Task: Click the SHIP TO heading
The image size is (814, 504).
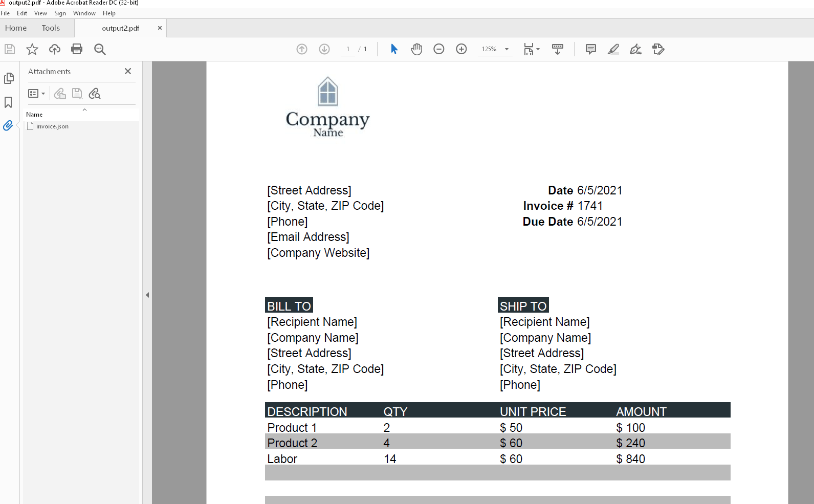Action: 523,306
